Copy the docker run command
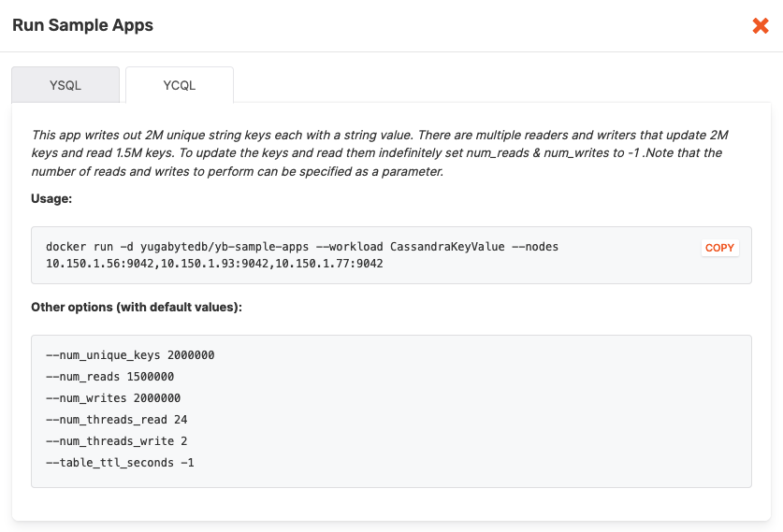The height and width of the screenshot is (532, 783). [719, 248]
